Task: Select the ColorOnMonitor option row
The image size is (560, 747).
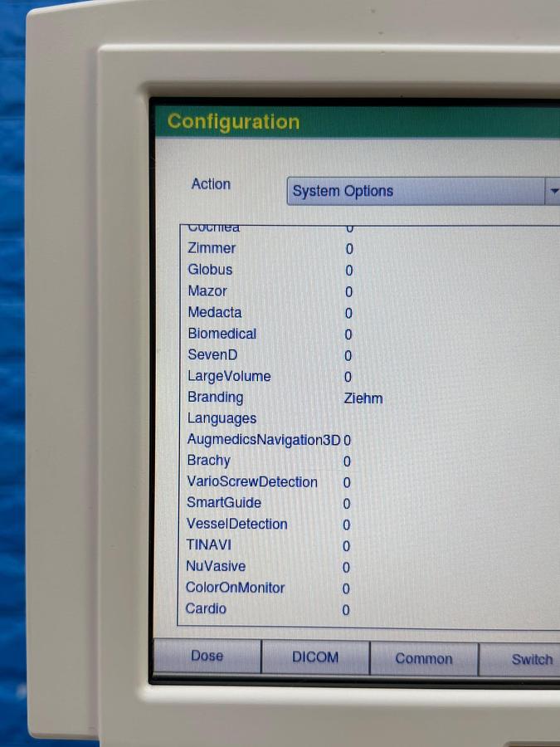Action: tap(369, 588)
